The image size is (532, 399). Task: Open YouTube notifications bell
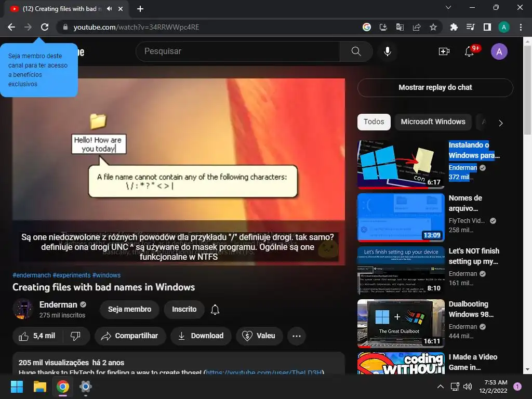[x=469, y=51]
